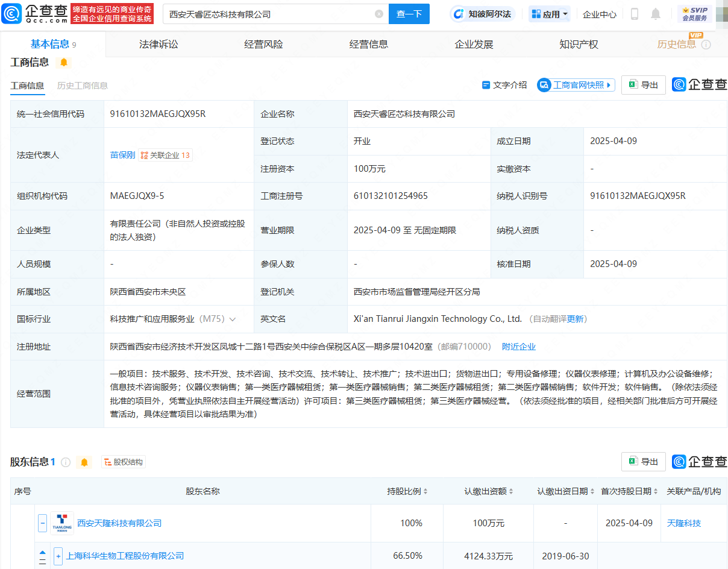The image size is (728, 569).
Task: Click the bell icon beside 工商信息
Action: point(64,62)
